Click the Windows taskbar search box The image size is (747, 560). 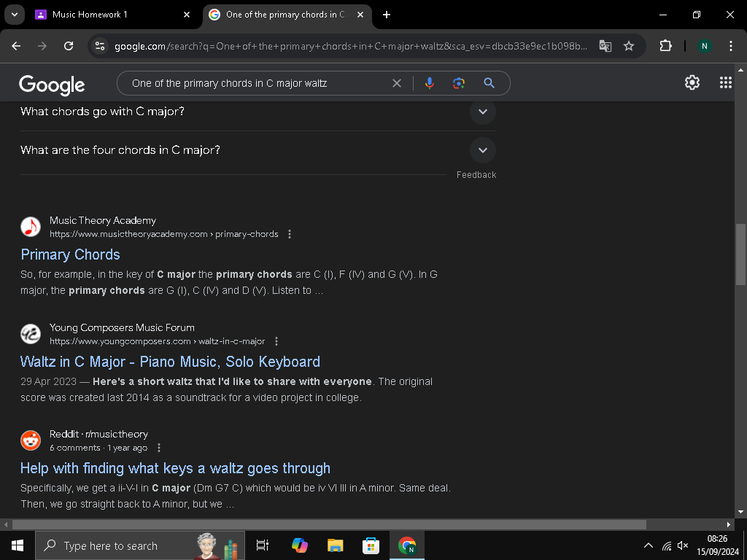(x=140, y=545)
